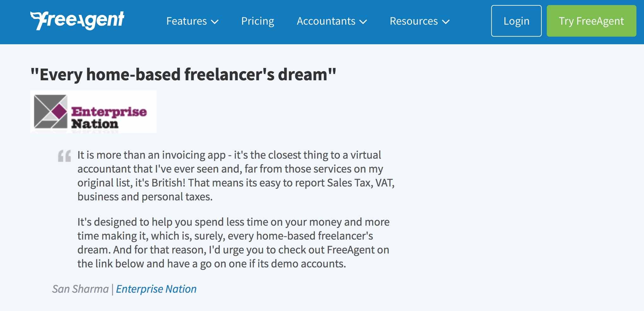Click the Enterprise Nation wordmark in logo image
The image size is (644, 311).
tap(109, 118)
